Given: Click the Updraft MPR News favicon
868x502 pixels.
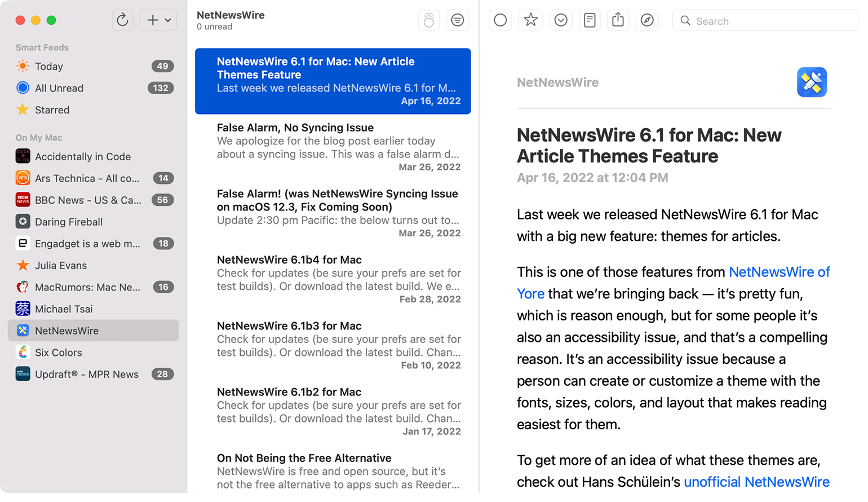Looking at the screenshot, I should pyautogui.click(x=23, y=374).
